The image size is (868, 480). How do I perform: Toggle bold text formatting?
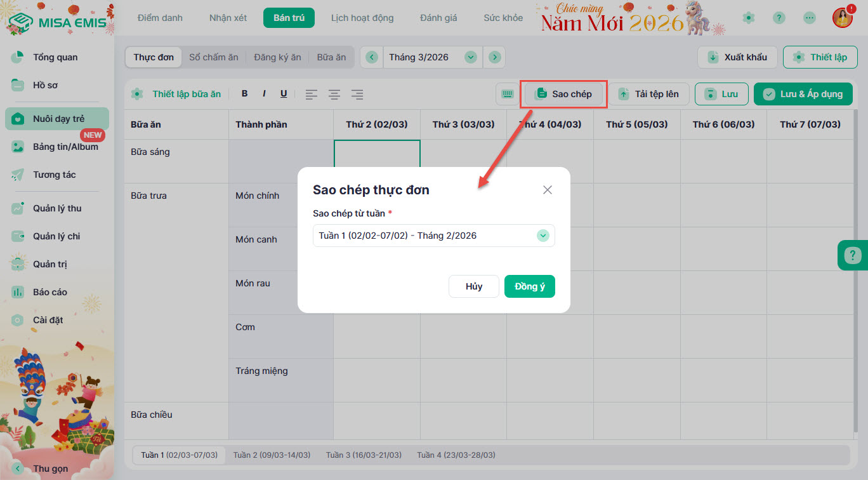(245, 94)
